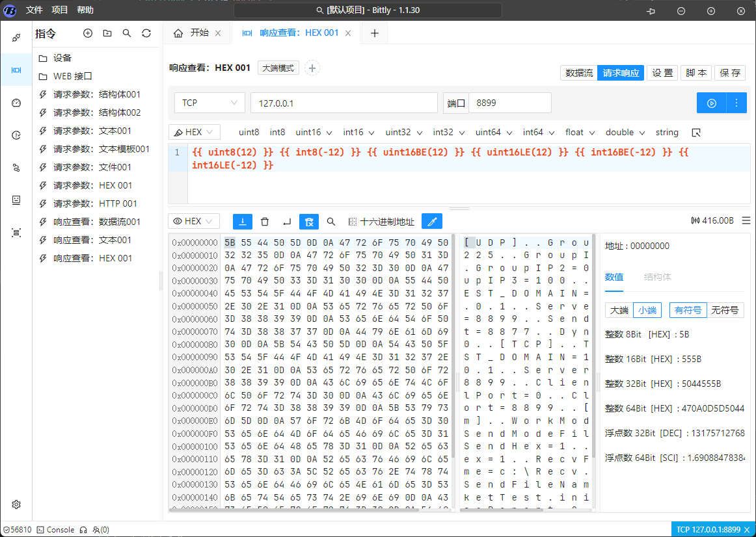Click the 端口 8899 input field
Screen dimensions: 756x537
pos(509,103)
